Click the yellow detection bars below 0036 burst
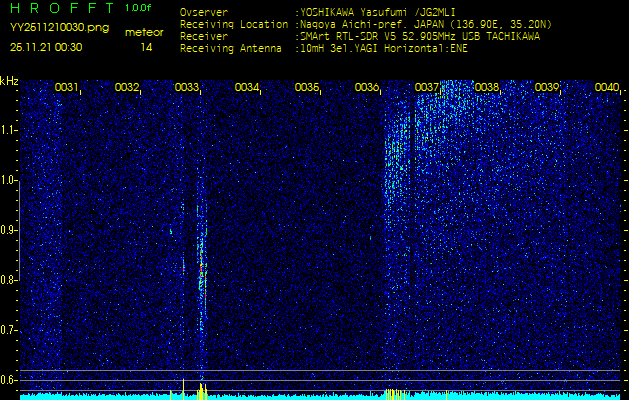629x400 pixels. coord(395,394)
